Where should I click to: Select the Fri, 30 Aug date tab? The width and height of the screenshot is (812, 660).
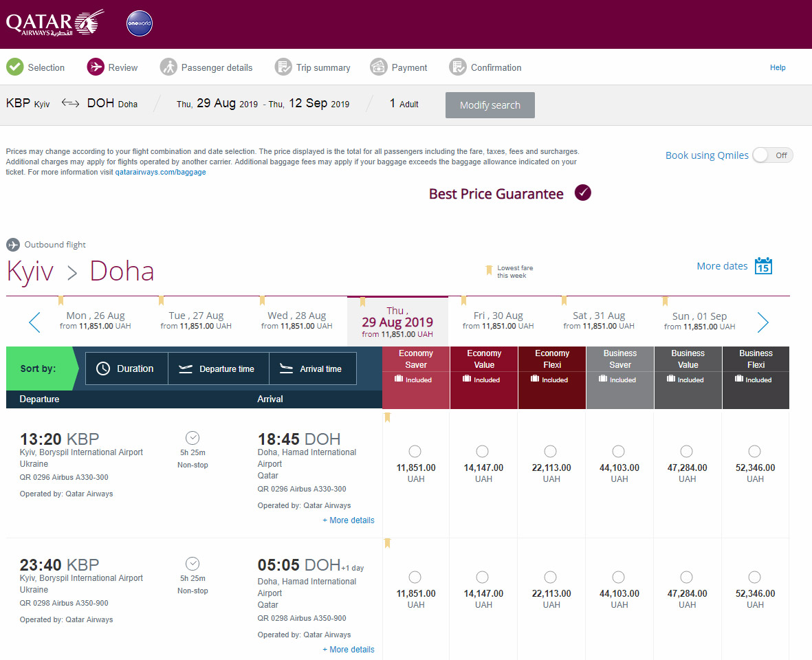coord(498,320)
